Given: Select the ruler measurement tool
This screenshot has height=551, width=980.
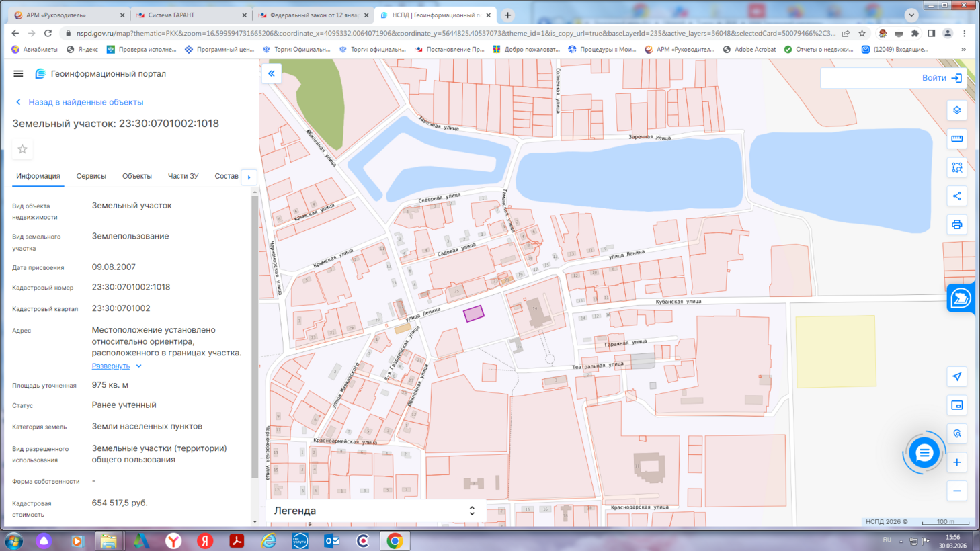Looking at the screenshot, I should [956, 139].
